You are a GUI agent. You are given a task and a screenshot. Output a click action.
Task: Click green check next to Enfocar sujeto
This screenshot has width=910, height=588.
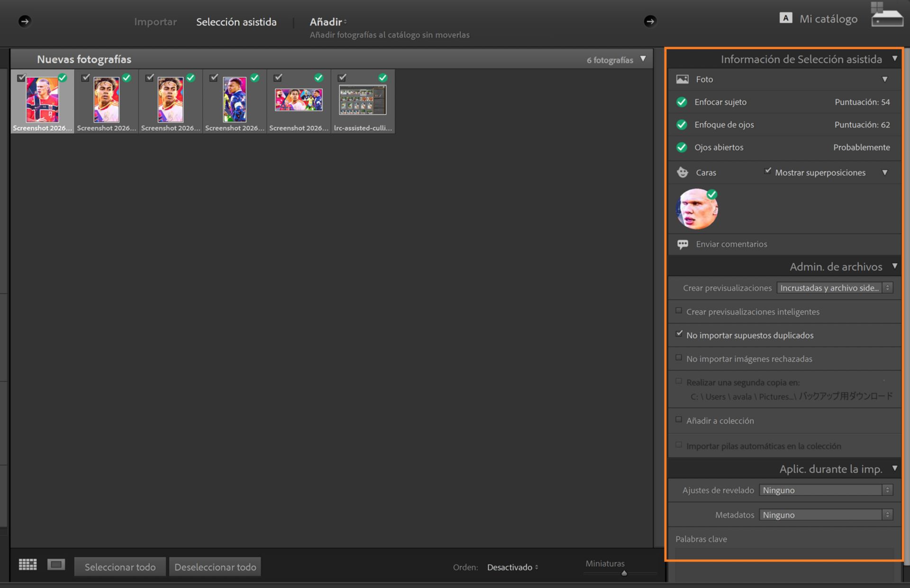[682, 102]
